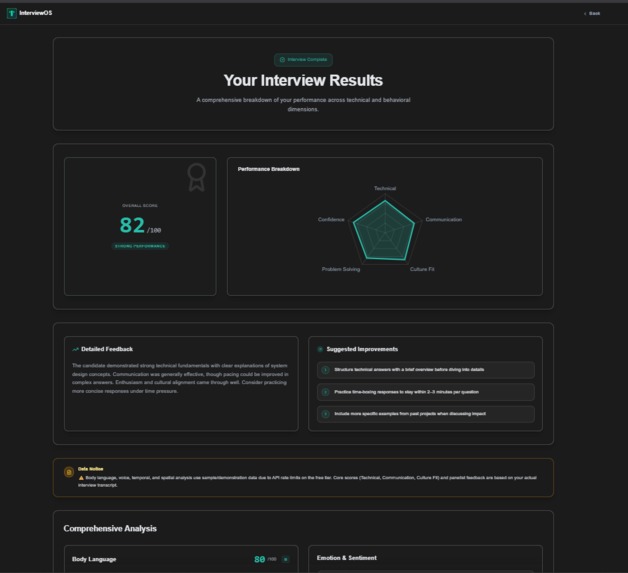This screenshot has height=573, width=628.
Task: Click the InterviewOS logo icon
Action: click(12, 13)
